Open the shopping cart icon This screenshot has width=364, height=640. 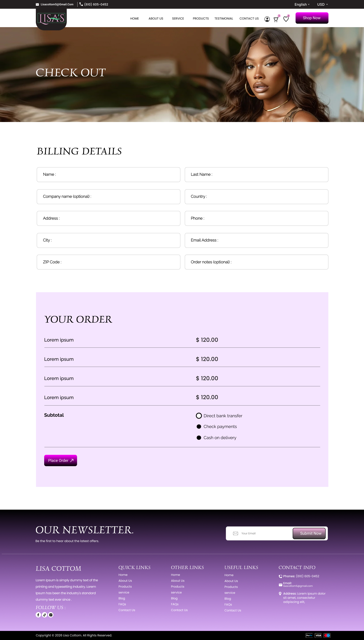coord(276,20)
